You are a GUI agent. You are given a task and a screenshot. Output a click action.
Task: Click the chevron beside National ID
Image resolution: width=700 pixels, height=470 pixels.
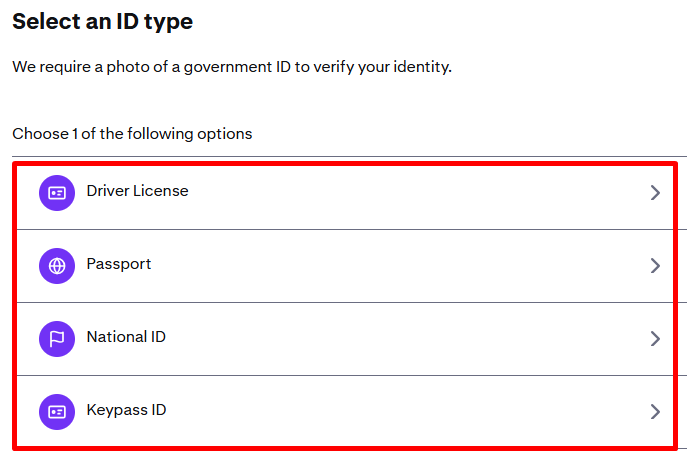coord(655,339)
